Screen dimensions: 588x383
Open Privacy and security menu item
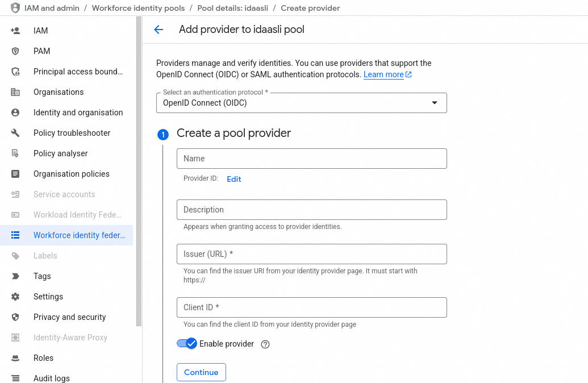[x=69, y=317]
